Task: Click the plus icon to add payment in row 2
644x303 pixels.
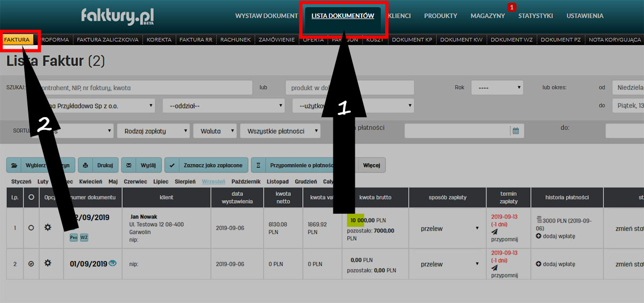Action: pyautogui.click(x=538, y=264)
